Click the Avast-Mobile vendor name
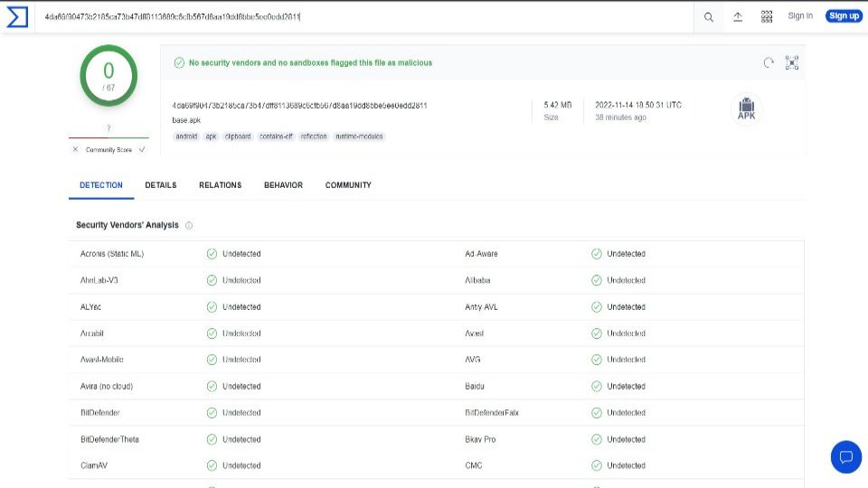This screenshot has width=868, height=488. [102, 359]
